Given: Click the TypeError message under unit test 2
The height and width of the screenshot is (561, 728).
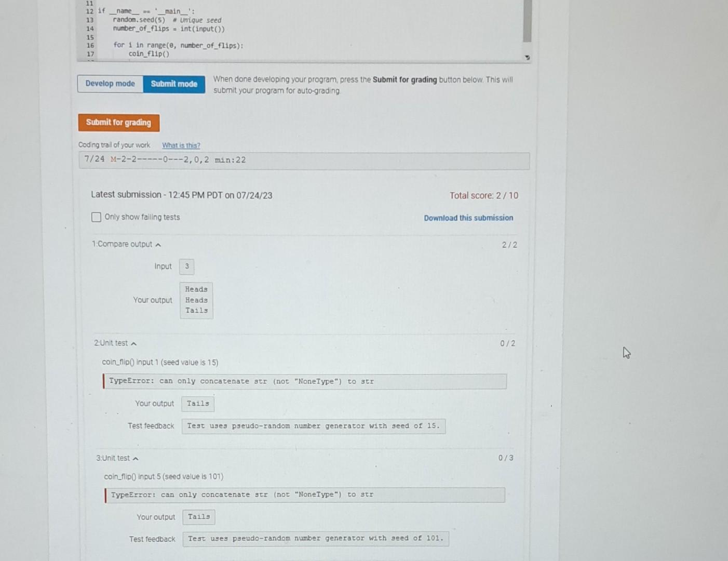Looking at the screenshot, I should (304, 381).
